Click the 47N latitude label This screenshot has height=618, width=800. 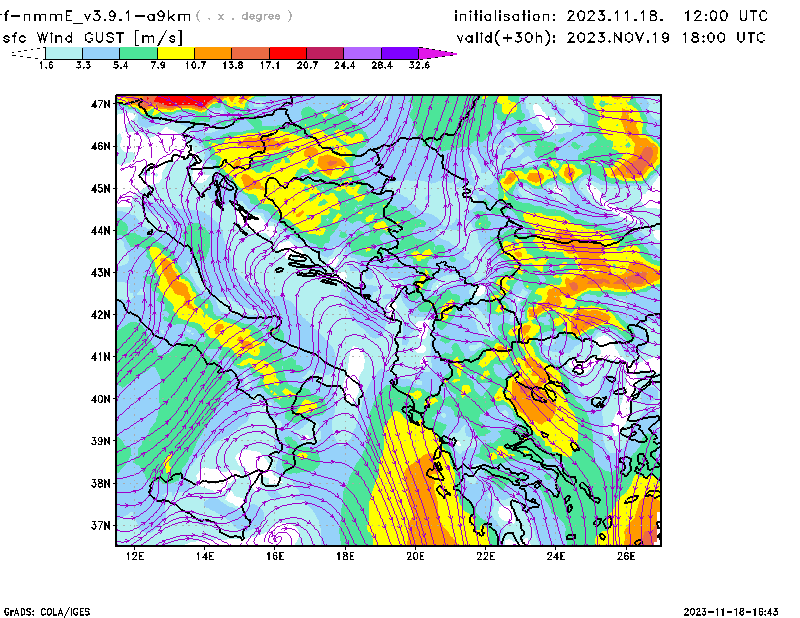tap(101, 104)
